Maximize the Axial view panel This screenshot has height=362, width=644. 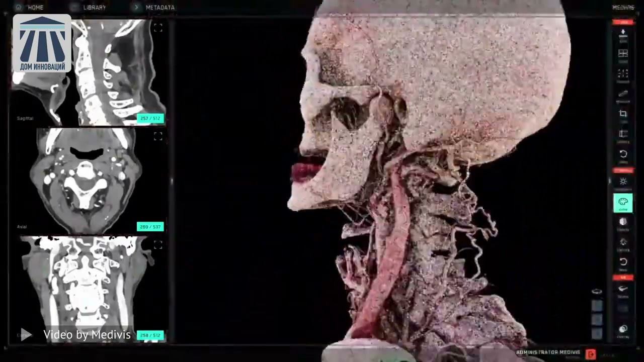pyautogui.click(x=158, y=136)
